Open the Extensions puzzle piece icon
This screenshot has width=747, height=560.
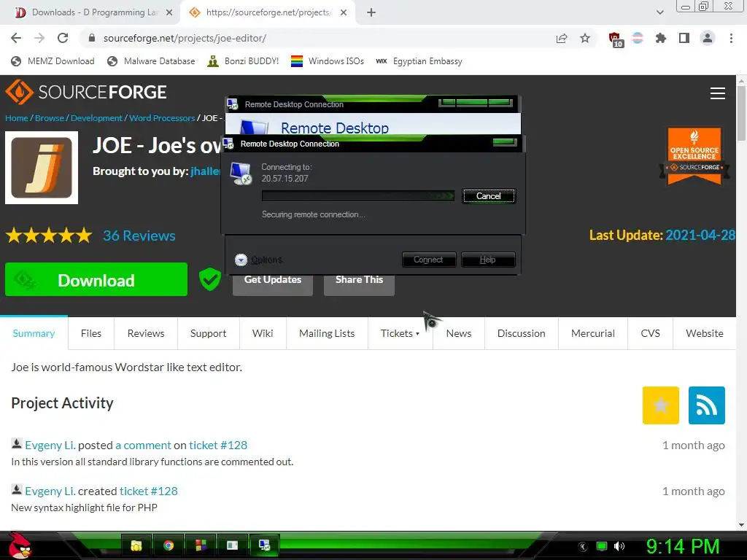[x=661, y=38]
